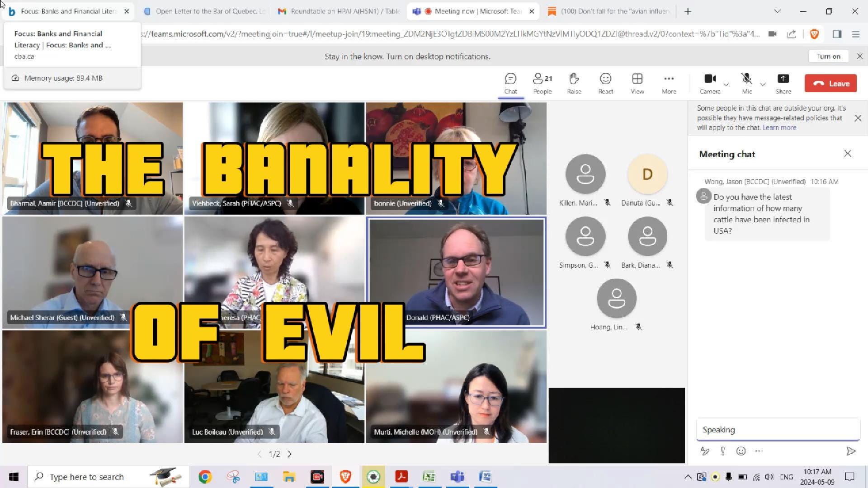
Task: Open the React emoji menu
Action: [x=605, y=84]
